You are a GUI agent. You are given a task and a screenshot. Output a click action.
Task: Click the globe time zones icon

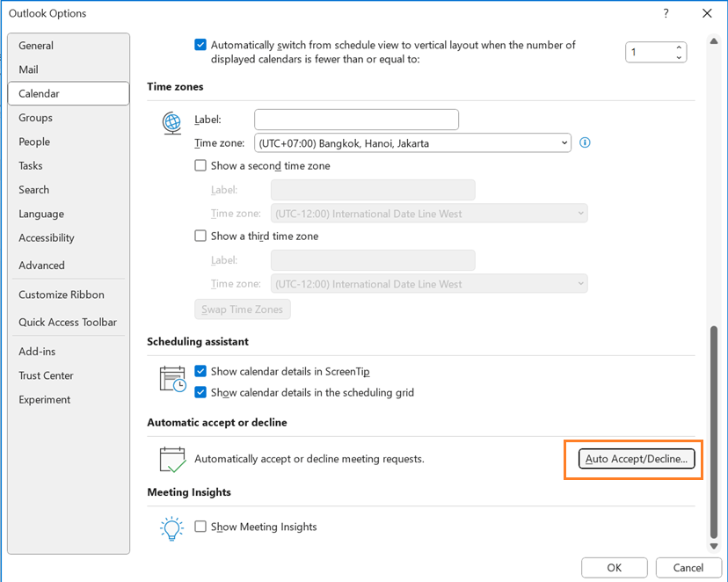point(171,123)
